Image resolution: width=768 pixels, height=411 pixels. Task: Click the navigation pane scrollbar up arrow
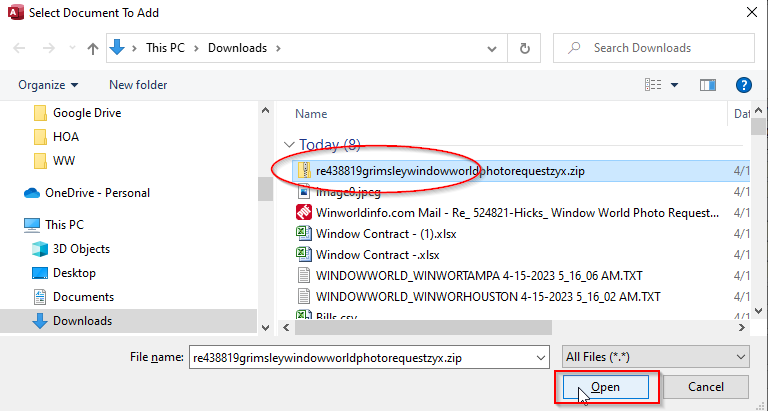click(x=265, y=111)
